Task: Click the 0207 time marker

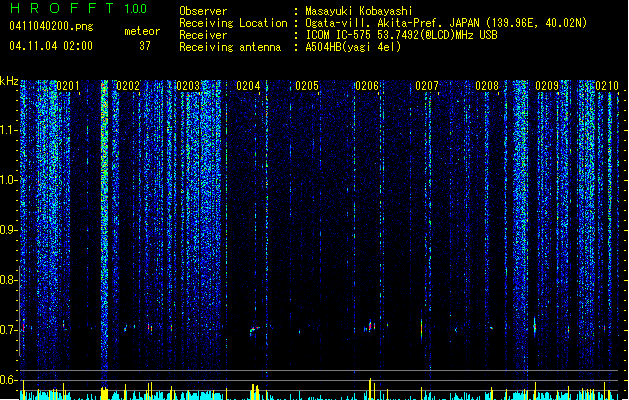Action: (x=427, y=86)
